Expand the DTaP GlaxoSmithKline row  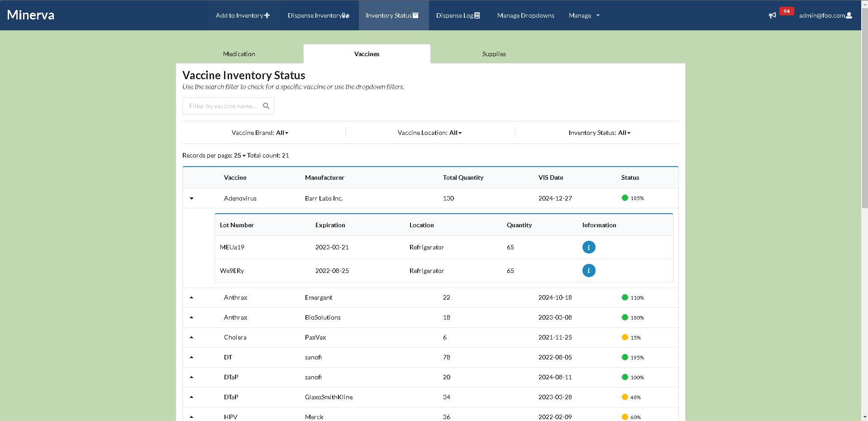tap(191, 397)
